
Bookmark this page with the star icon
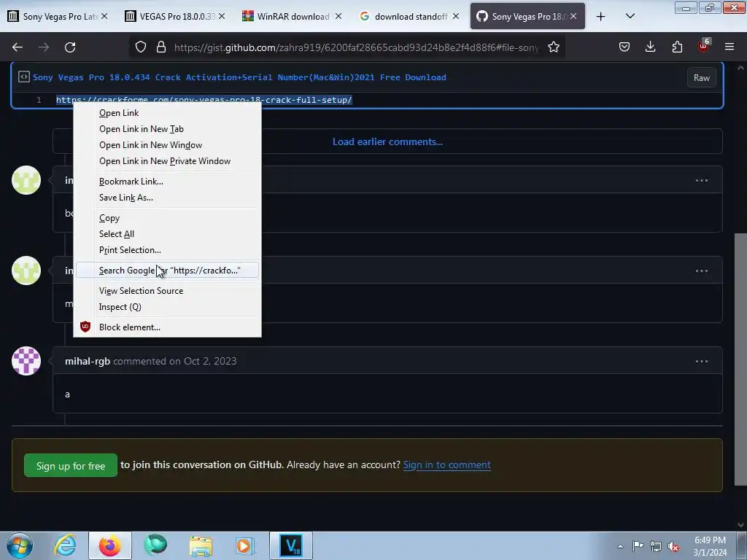tap(553, 47)
